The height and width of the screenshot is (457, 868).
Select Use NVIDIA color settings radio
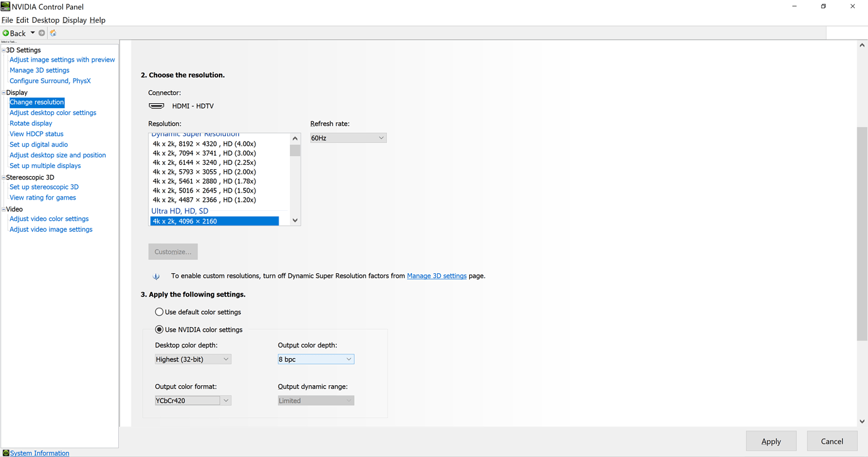[159, 330]
